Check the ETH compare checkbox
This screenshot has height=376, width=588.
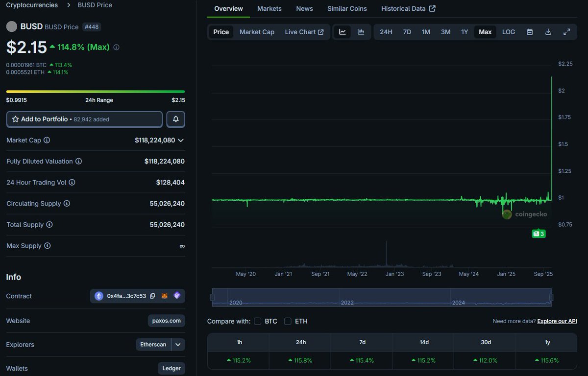point(288,321)
